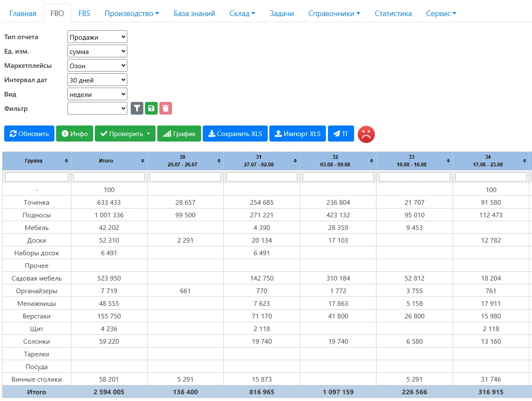The width and height of the screenshot is (532, 401).
Task: Focus the week 30 filter field
Action: (185, 177)
